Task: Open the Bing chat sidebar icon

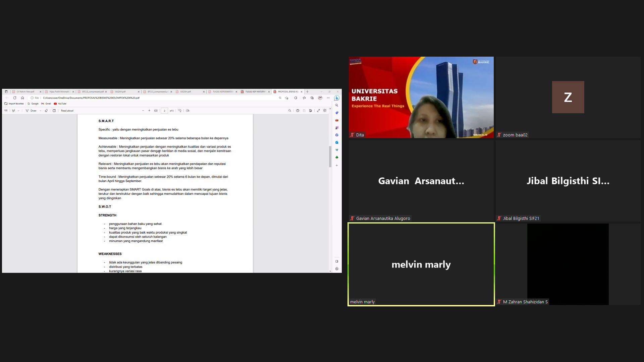Action: [x=337, y=98]
